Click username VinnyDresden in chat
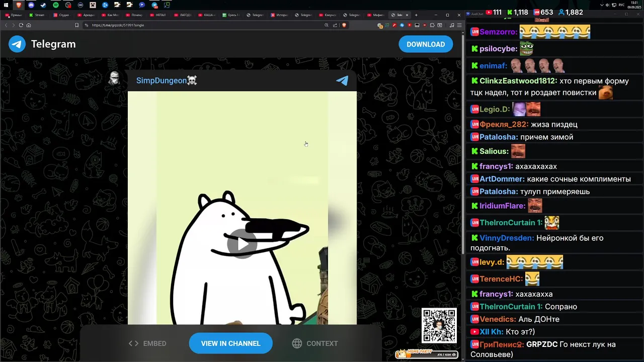The height and width of the screenshot is (362, 644). (507, 238)
